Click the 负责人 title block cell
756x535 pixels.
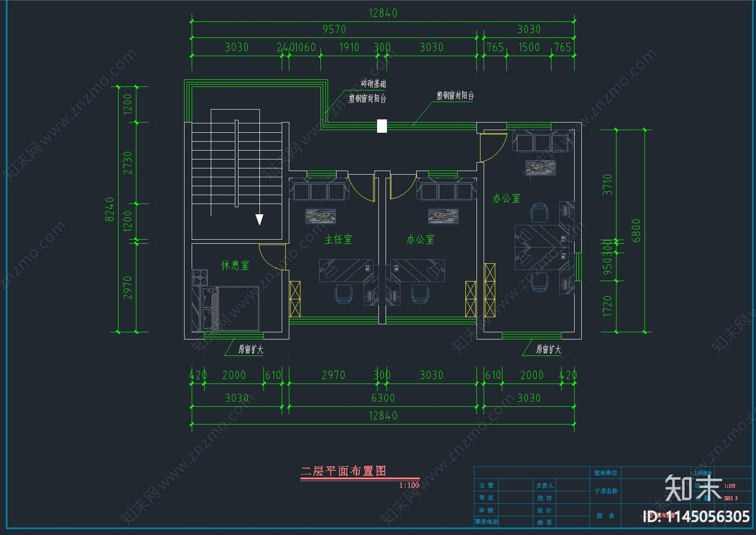pos(544,485)
